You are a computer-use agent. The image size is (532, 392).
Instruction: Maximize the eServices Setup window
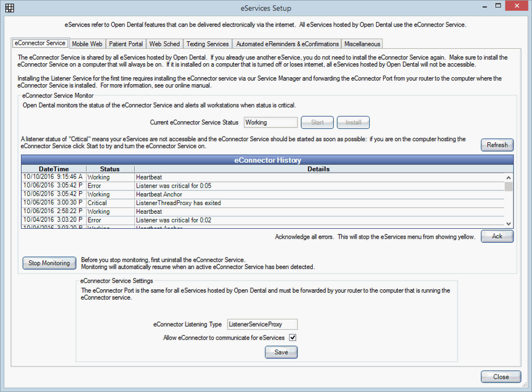498,6
